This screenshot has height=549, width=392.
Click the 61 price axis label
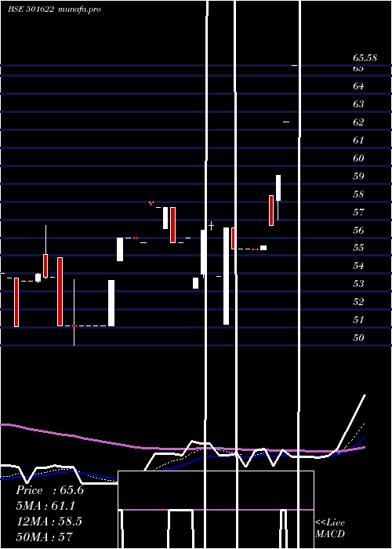(x=358, y=140)
